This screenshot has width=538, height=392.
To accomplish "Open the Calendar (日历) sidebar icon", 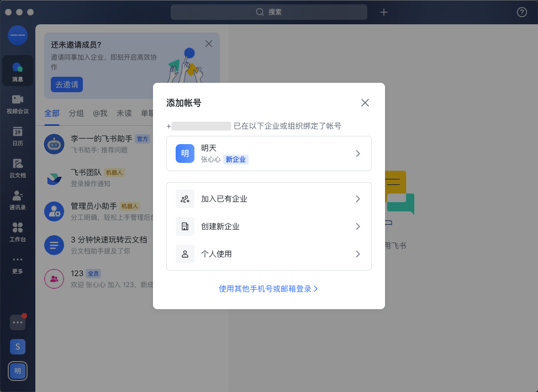I will pyautogui.click(x=18, y=136).
